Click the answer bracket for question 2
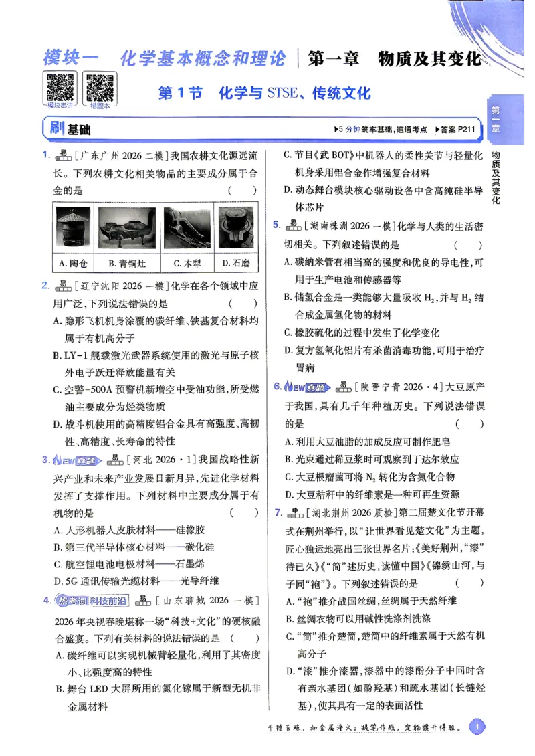 [243, 304]
